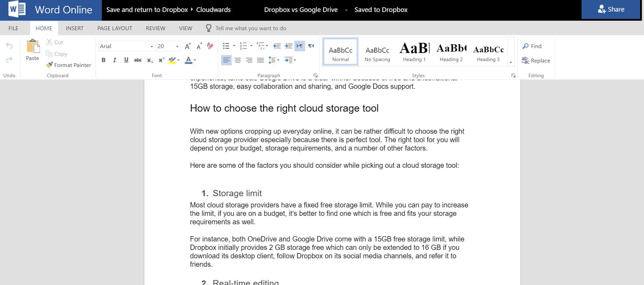Viewport: 644px width, 285px height.
Task: Apply yellow text highlight color
Action: coord(172,60)
